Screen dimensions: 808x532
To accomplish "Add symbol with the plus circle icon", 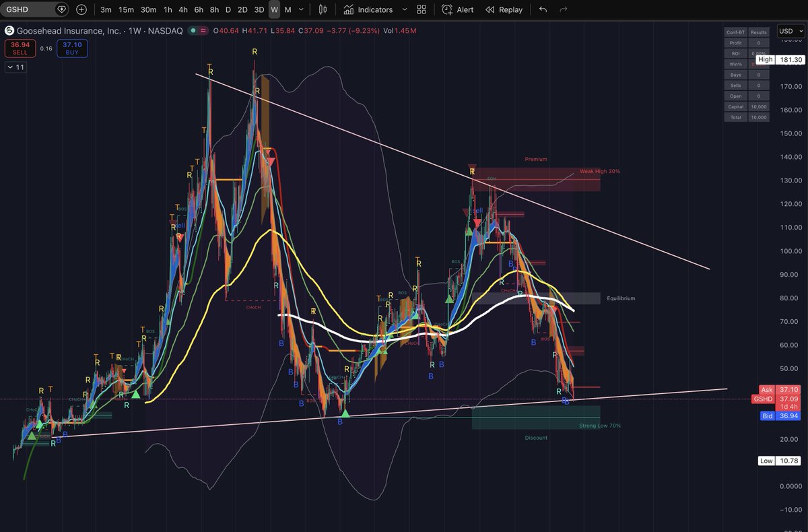I will tap(81, 9).
